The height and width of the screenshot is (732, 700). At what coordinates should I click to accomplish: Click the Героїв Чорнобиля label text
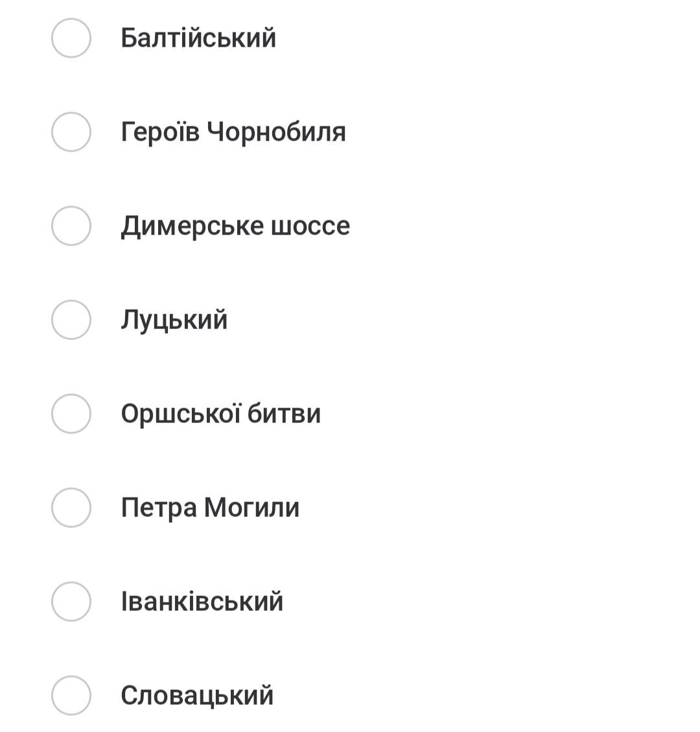click(233, 132)
